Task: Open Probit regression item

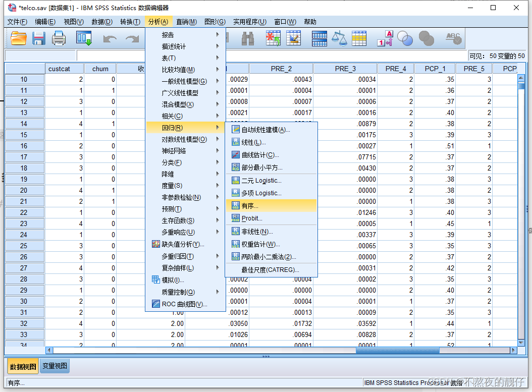Action: [271, 218]
